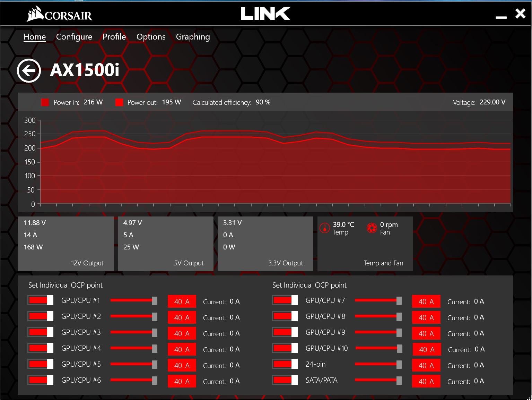Click the 40 A field for GPU/CPU #6
Image resolution: width=532 pixels, height=400 pixels.
[182, 381]
